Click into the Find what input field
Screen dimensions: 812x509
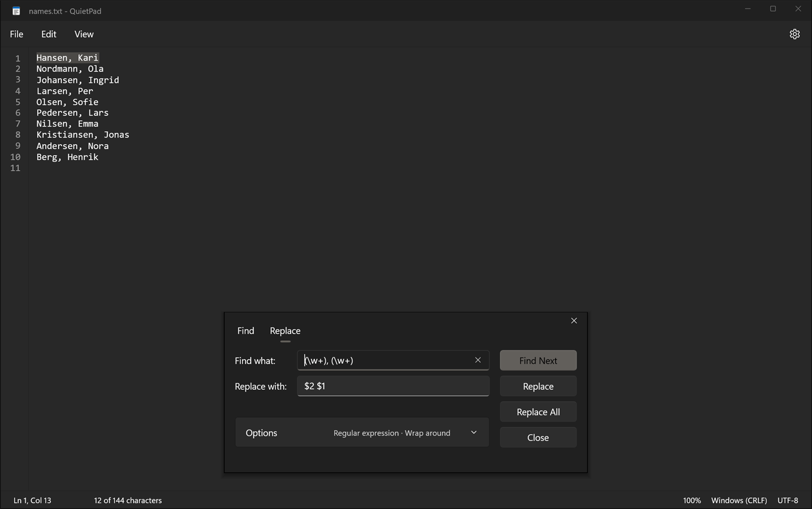click(393, 360)
